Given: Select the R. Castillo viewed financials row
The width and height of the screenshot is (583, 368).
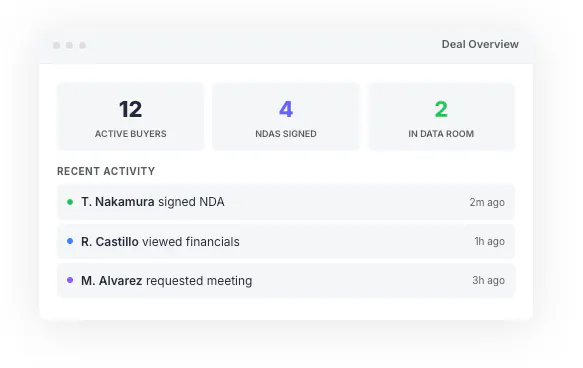Looking at the screenshot, I should click(286, 241).
